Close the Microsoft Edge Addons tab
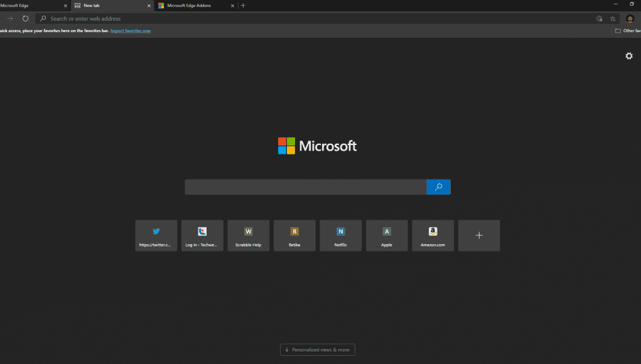This screenshot has width=641, height=364. pos(232,6)
